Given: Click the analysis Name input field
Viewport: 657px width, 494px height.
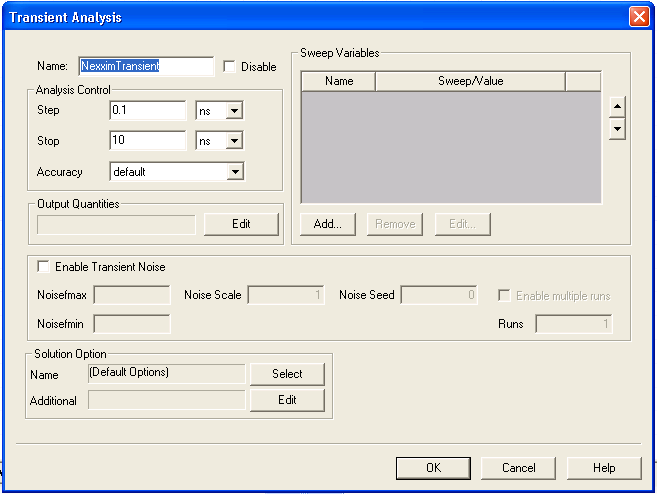Looking at the screenshot, I should click(146, 66).
